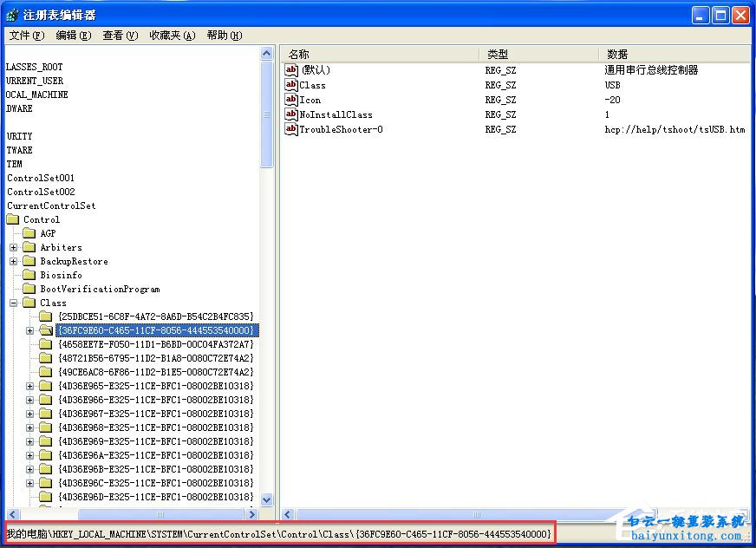756x548 pixels.
Task: Select the Icon string value icon
Action: pos(291,100)
